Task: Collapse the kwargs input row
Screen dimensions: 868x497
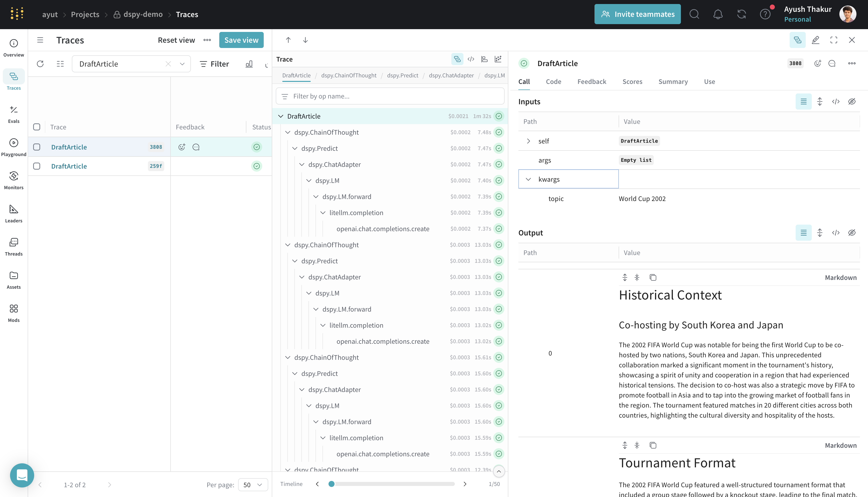Action: tap(528, 179)
